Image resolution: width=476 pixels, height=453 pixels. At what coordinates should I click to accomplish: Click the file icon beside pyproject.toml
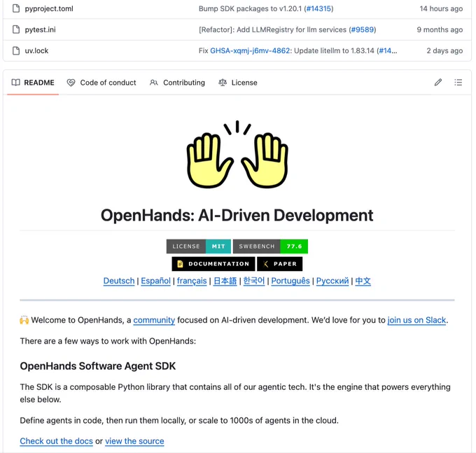pyautogui.click(x=16, y=8)
